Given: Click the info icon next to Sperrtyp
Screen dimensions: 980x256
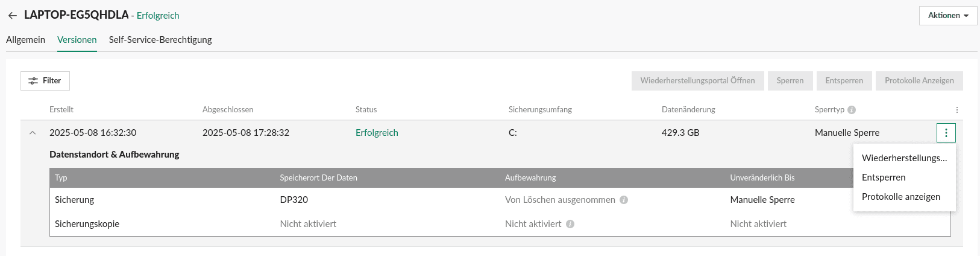Looking at the screenshot, I should pyautogui.click(x=852, y=110).
